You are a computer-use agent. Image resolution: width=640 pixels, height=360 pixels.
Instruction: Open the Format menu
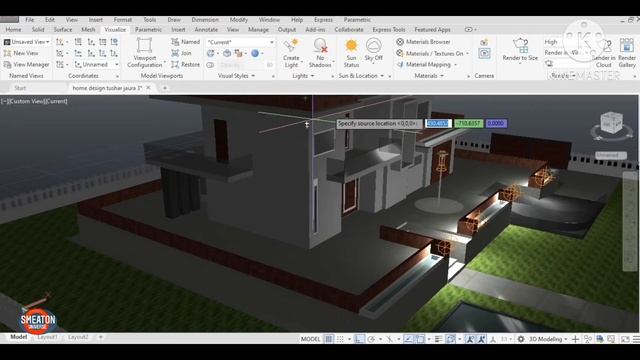122,20
